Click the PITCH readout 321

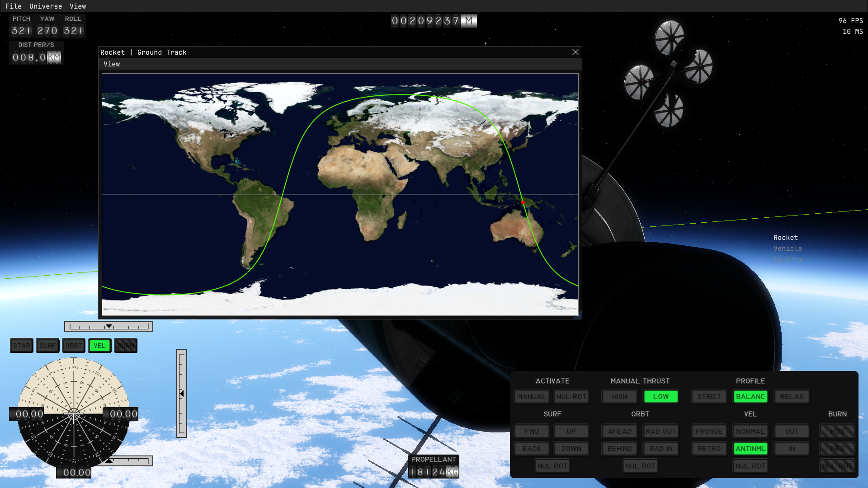pyautogui.click(x=21, y=31)
